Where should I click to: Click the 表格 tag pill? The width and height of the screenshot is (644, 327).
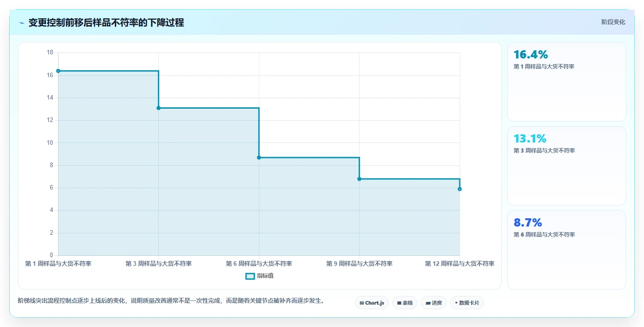pos(405,303)
